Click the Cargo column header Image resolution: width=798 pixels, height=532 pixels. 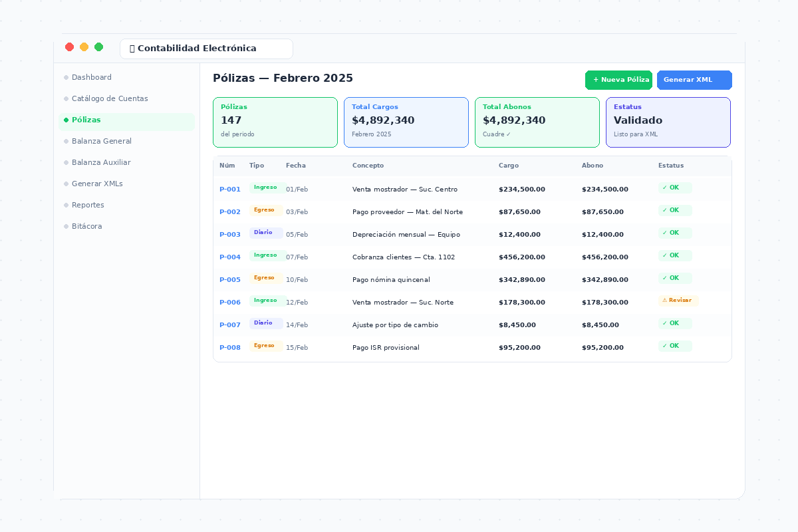[x=509, y=166]
